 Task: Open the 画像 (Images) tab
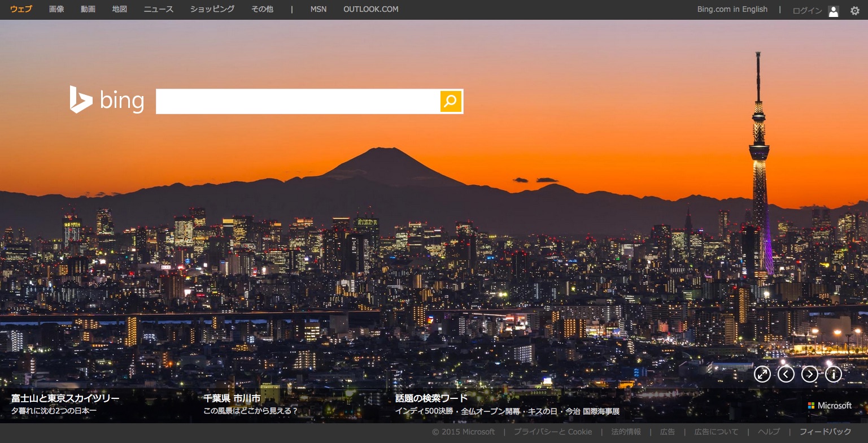coord(56,10)
